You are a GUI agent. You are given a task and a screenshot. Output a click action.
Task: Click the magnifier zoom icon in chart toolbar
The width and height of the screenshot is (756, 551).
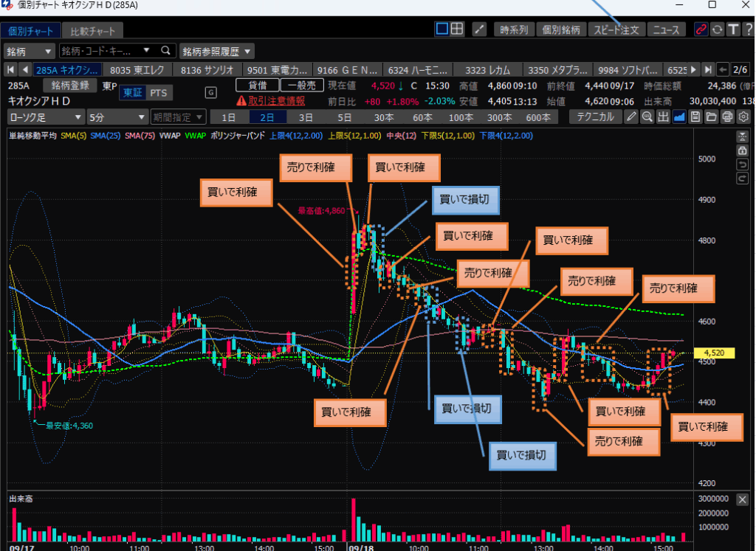pyautogui.click(x=647, y=117)
